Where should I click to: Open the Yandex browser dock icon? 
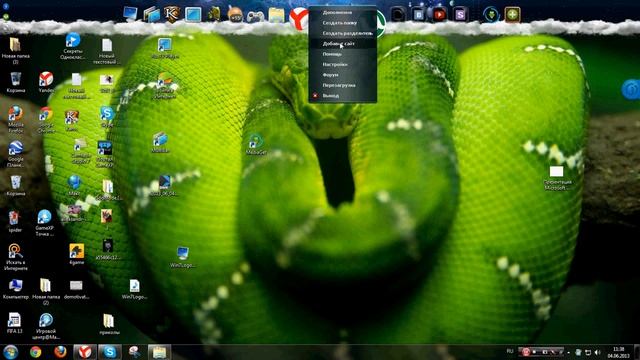(298, 18)
